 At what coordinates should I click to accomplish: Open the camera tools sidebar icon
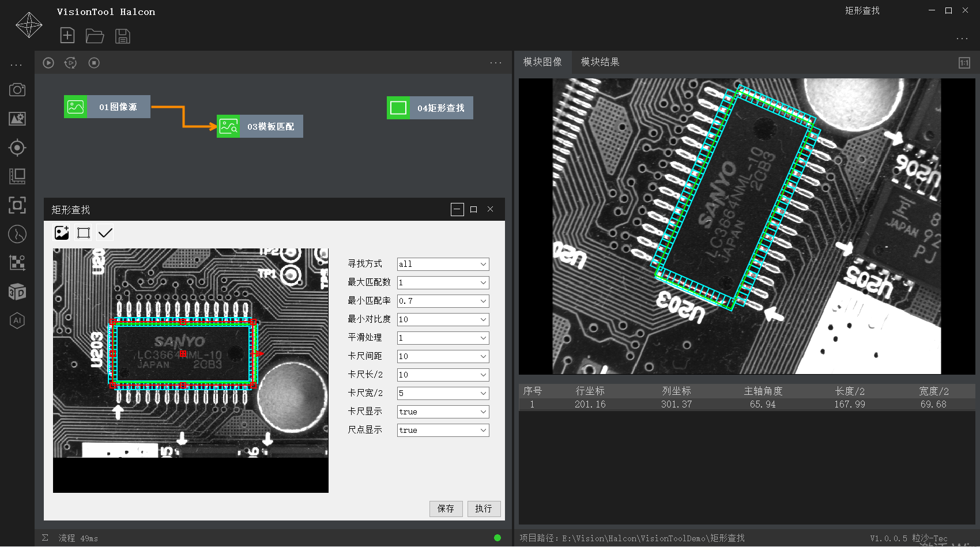point(17,90)
